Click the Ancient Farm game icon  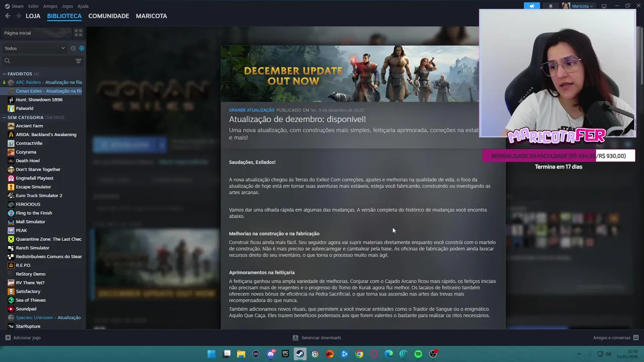tap(11, 126)
